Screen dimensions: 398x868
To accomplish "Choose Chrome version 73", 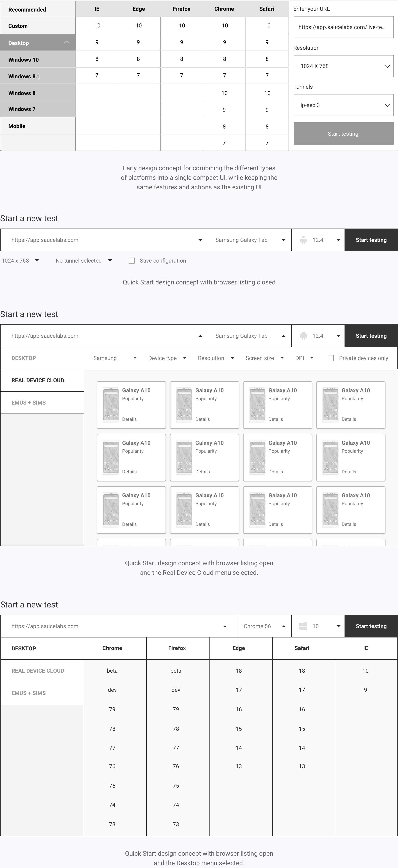I will coord(112,824).
